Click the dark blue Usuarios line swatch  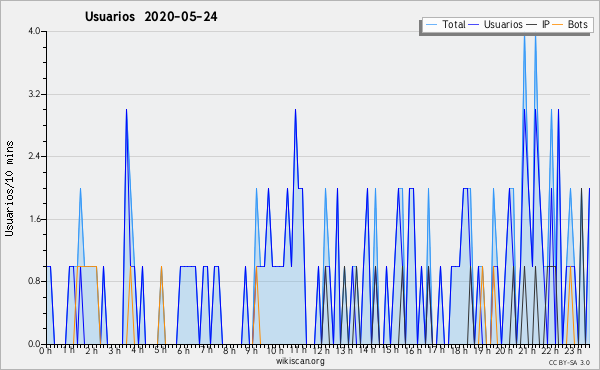coord(474,25)
